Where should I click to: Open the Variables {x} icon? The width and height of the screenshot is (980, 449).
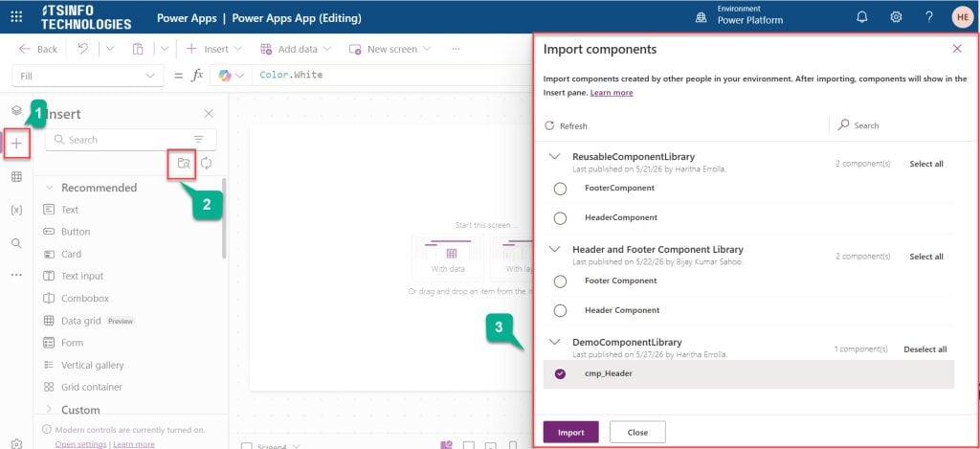coord(17,210)
